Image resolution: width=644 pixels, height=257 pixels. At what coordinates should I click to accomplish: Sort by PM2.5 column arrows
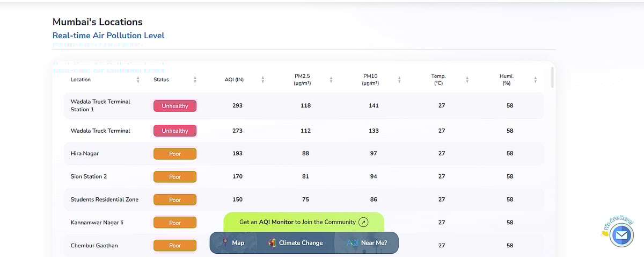point(331,80)
